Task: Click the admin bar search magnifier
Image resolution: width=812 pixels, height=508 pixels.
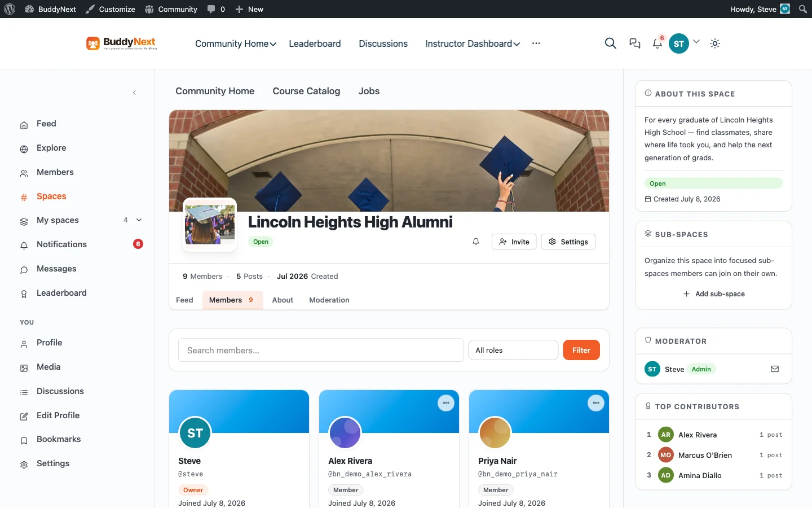Action: coord(802,9)
